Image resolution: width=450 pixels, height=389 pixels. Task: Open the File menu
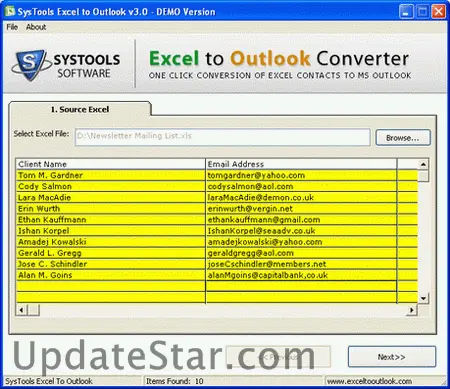[x=12, y=27]
